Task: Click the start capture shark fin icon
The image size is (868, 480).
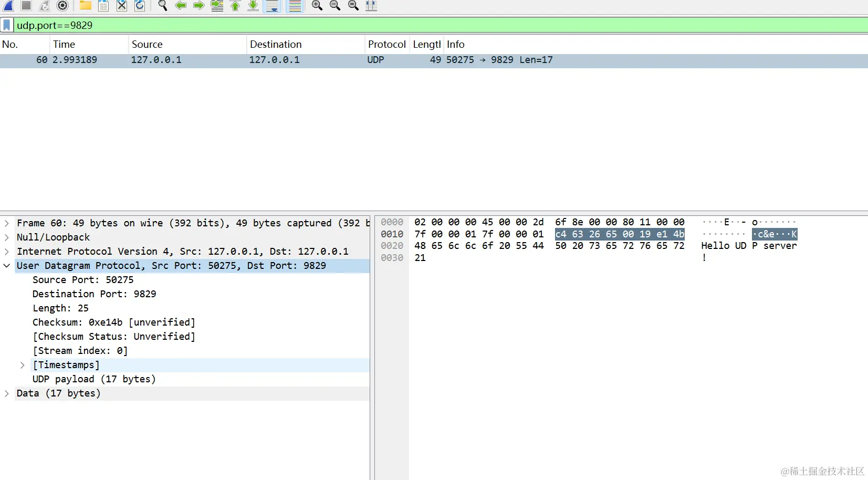Action: [8, 5]
